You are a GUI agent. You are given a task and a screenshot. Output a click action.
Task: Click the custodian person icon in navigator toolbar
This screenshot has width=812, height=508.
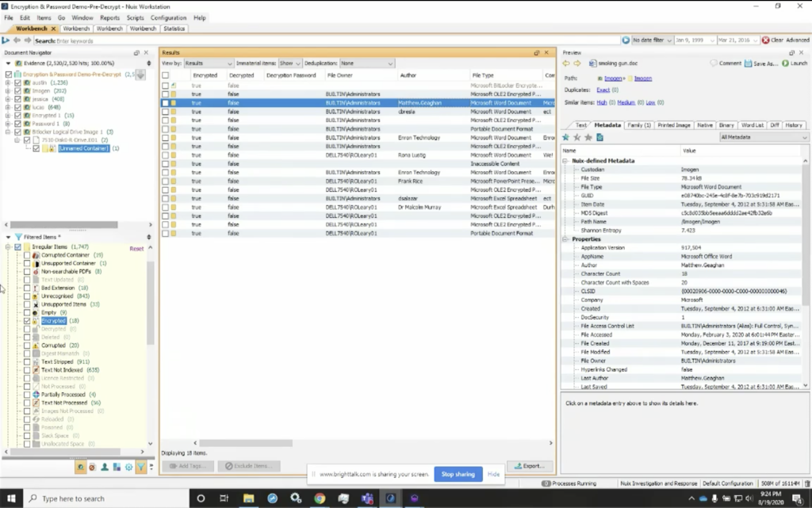click(105, 467)
